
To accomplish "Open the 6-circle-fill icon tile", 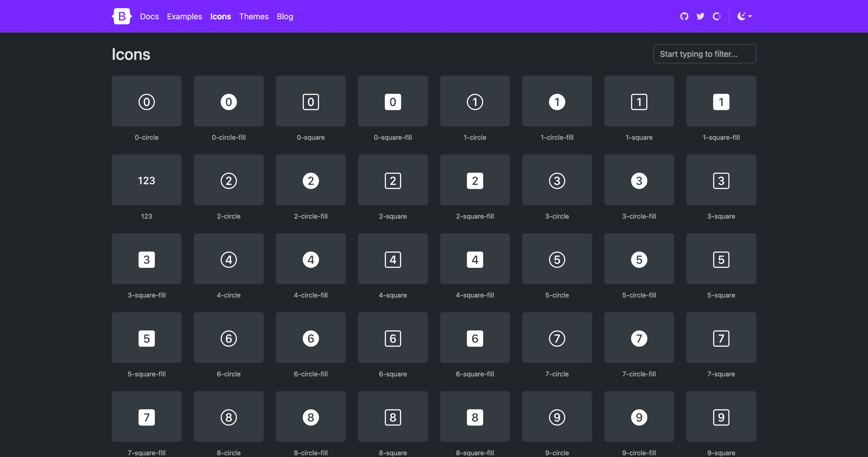I will coord(311,338).
